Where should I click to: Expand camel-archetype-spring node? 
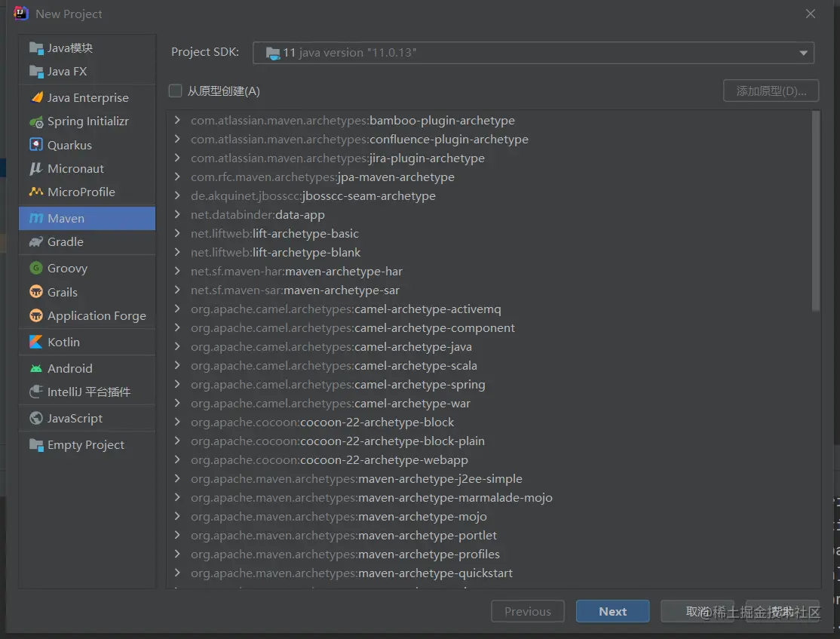point(177,384)
